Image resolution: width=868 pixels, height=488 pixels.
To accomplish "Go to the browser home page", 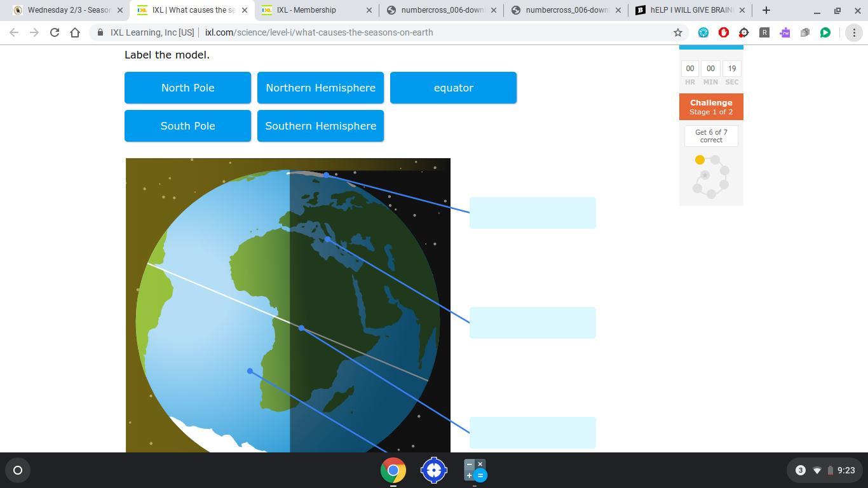I will pyautogui.click(x=75, y=32).
